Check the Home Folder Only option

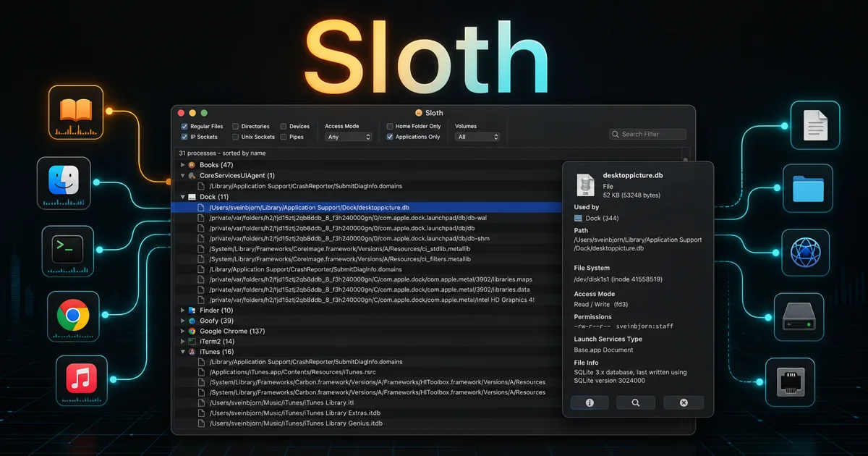tap(390, 127)
